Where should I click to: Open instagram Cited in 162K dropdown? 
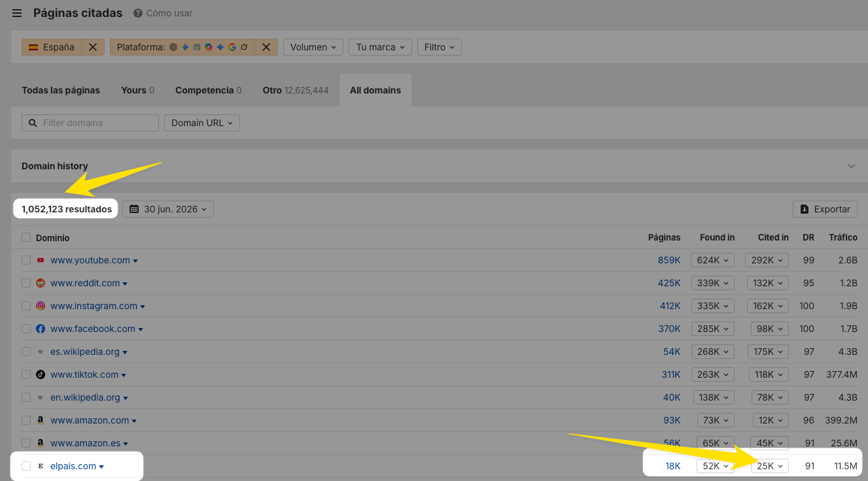point(767,306)
